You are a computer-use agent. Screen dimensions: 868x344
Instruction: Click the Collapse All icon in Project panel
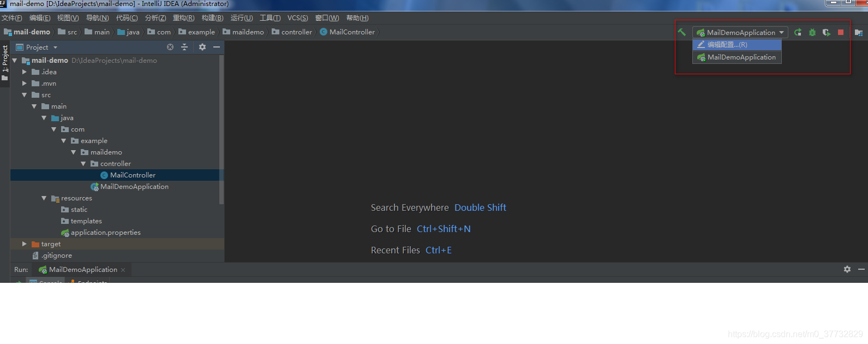pyautogui.click(x=184, y=47)
